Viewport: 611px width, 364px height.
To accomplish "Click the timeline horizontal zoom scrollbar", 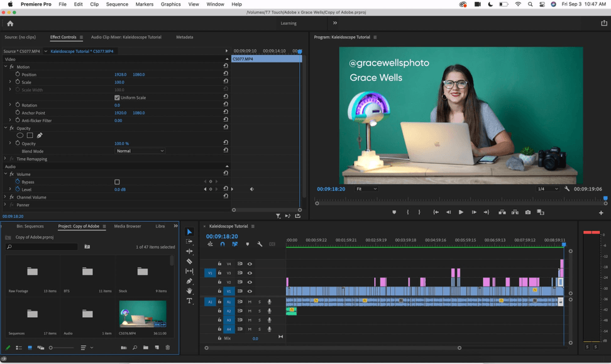I will point(333,348).
